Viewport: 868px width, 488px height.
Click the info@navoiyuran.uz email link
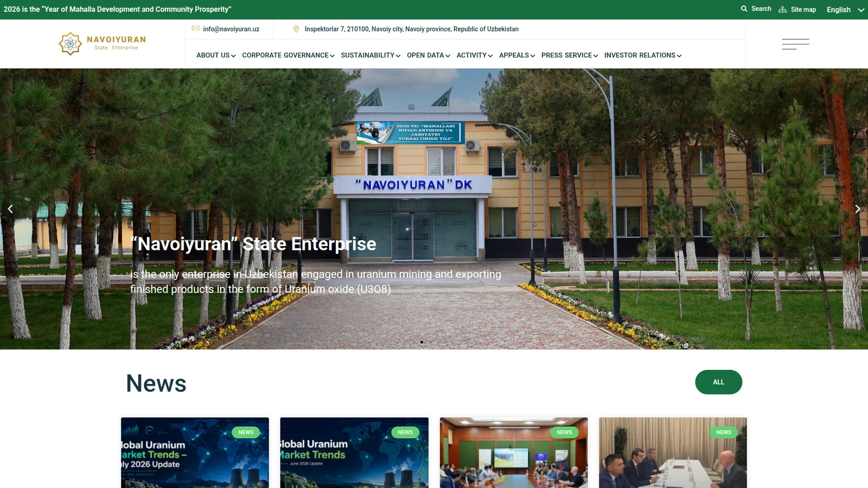coord(226,29)
